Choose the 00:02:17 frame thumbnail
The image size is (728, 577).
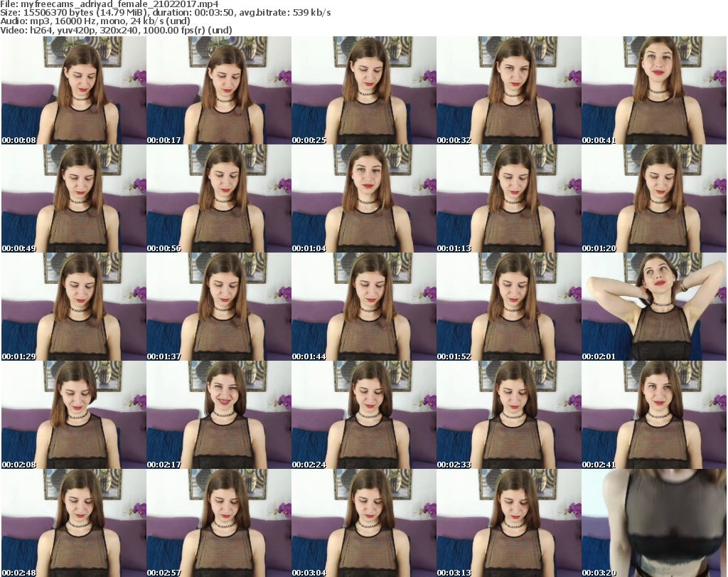[x=219, y=415]
